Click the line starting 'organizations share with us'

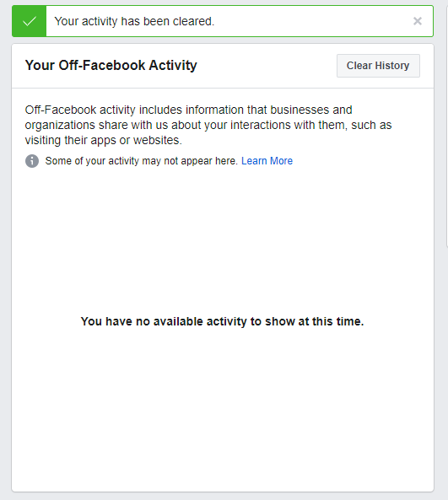pyautogui.click(x=208, y=125)
